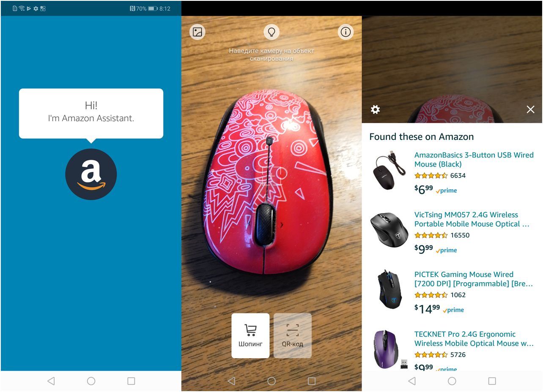Open TECKNET Pro Ergonomic Wireless Mouse listing

pyautogui.click(x=474, y=339)
